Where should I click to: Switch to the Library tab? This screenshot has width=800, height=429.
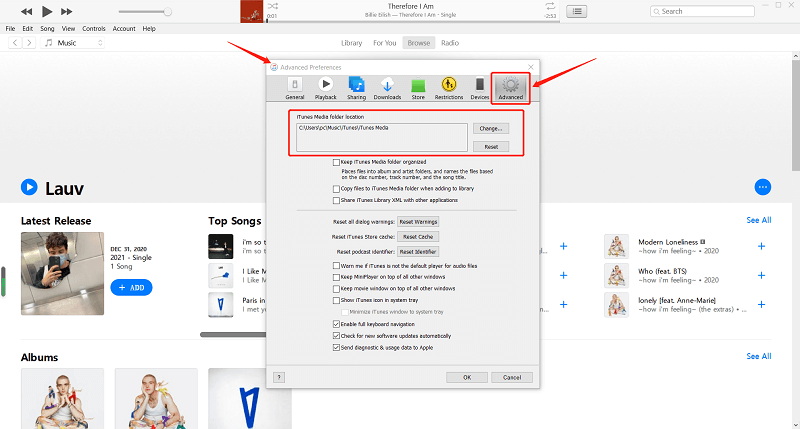(x=352, y=43)
